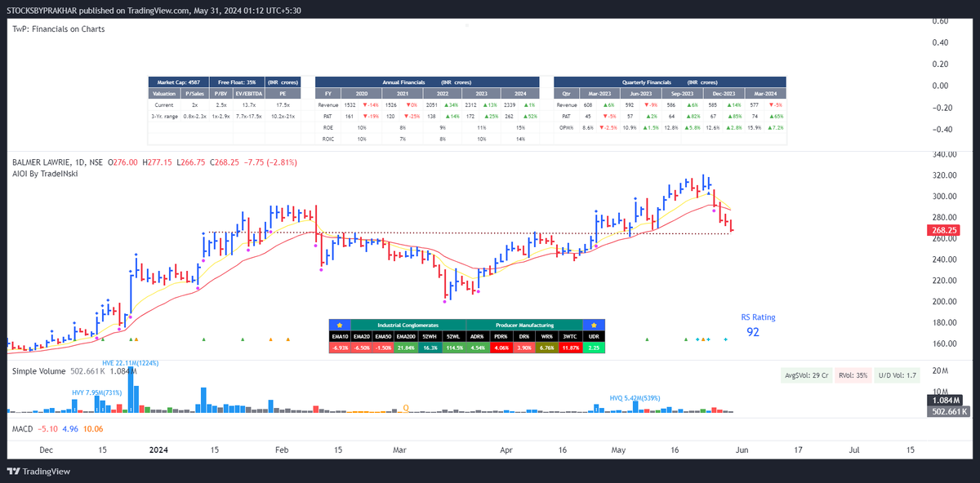Image resolution: width=980 pixels, height=483 pixels.
Task: Click the 340.00 price axis label
Action: (x=943, y=153)
